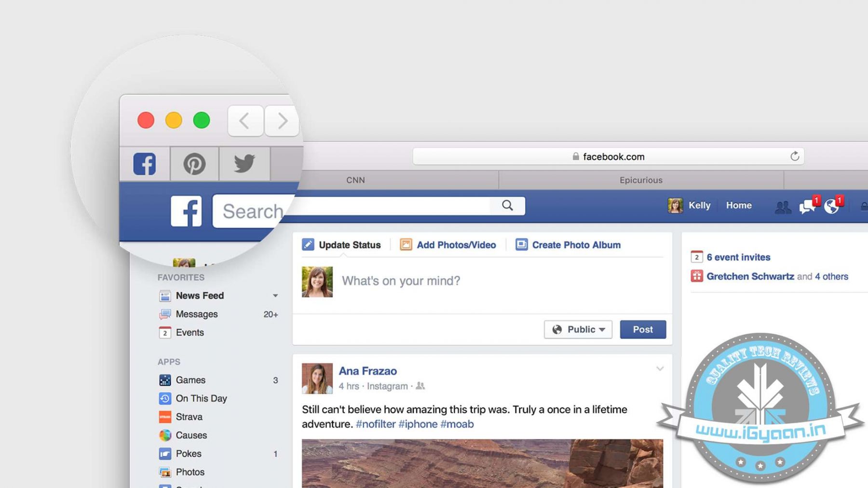Open the globe notifications icon
The width and height of the screenshot is (868, 488).
(832, 206)
